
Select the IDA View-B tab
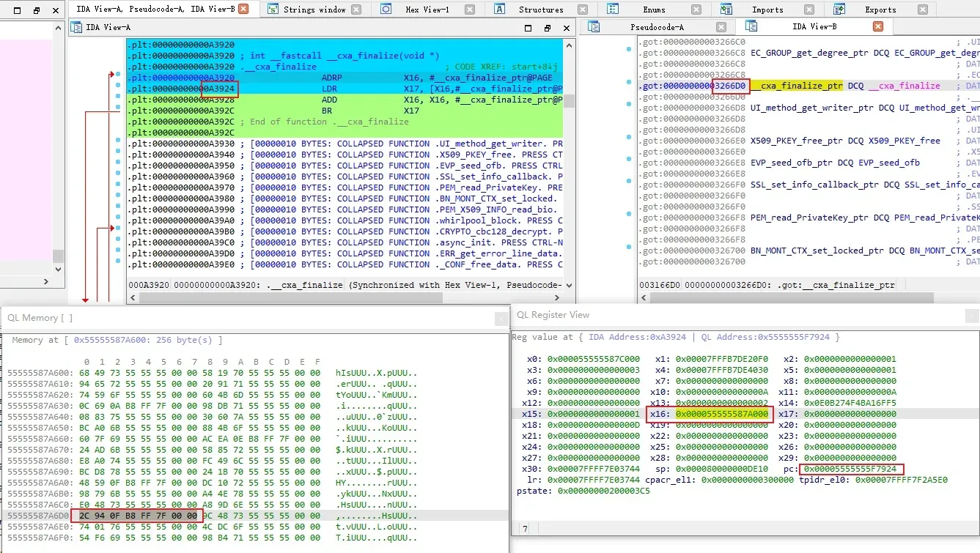pos(815,26)
